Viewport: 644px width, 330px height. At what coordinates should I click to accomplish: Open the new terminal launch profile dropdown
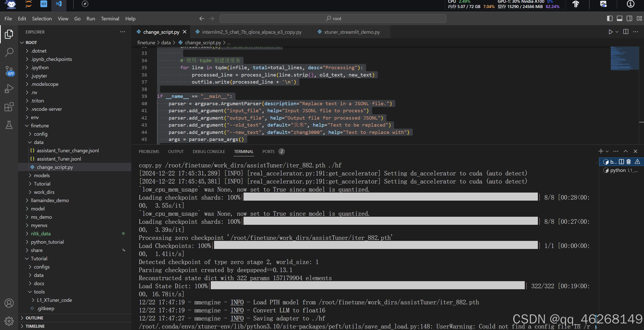(607, 151)
